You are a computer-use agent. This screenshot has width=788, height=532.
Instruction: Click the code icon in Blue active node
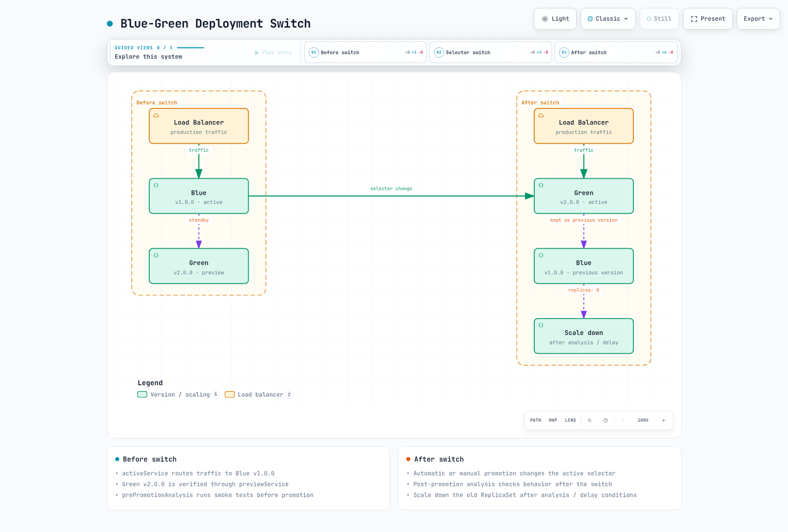tap(156, 185)
